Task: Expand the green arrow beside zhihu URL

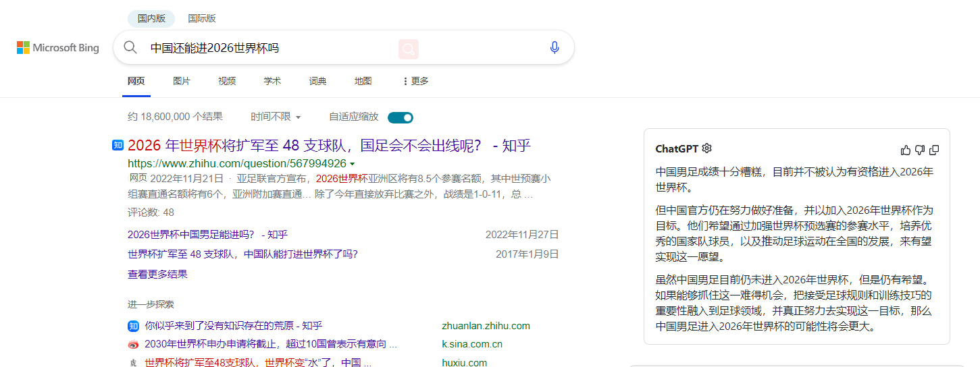Action: (353, 164)
